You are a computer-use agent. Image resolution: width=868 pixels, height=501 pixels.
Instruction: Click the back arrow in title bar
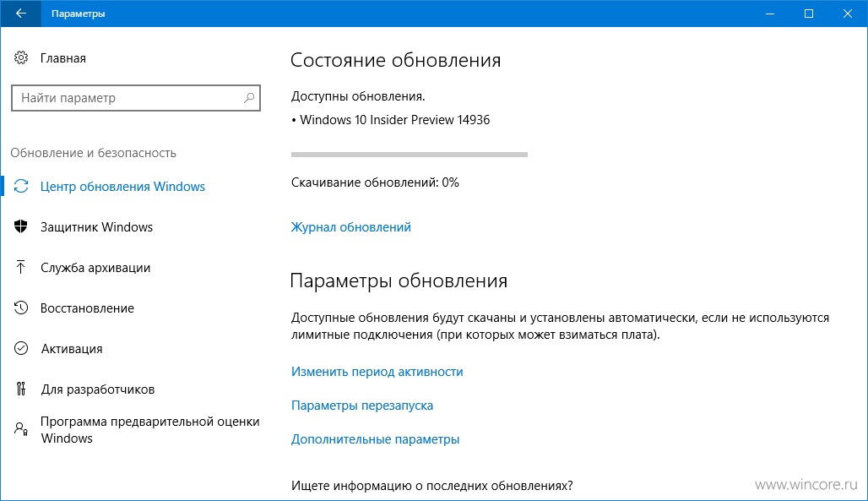(20, 14)
